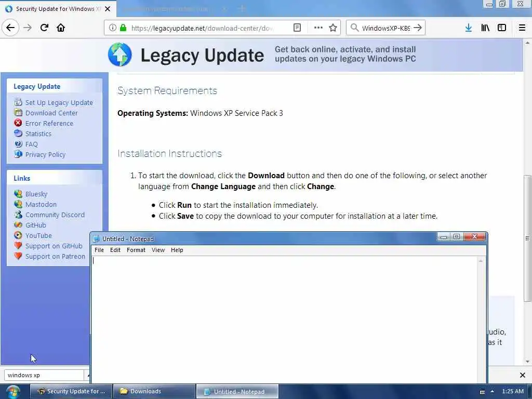The height and width of the screenshot is (399, 532).
Task: Open Statistics sidebar link
Action: pos(38,134)
